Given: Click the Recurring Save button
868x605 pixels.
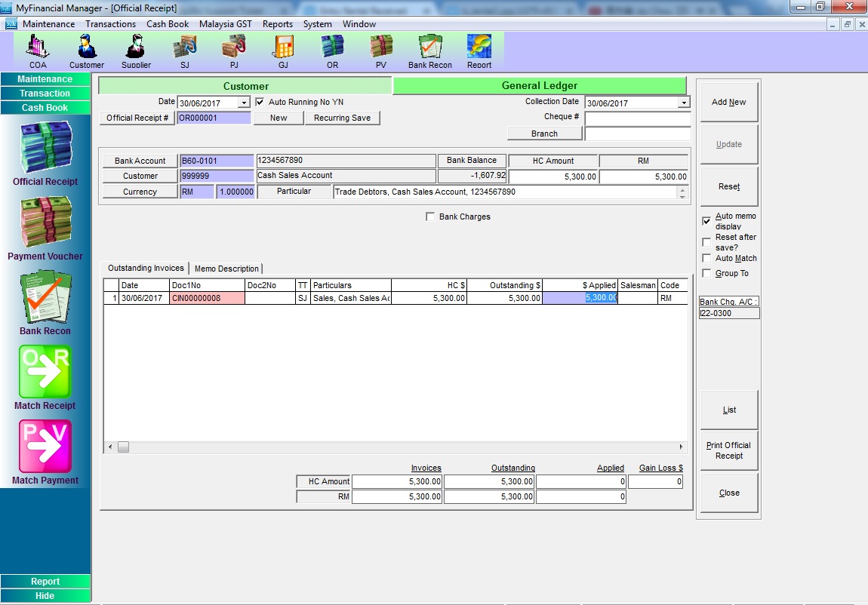Looking at the screenshot, I should [x=342, y=118].
